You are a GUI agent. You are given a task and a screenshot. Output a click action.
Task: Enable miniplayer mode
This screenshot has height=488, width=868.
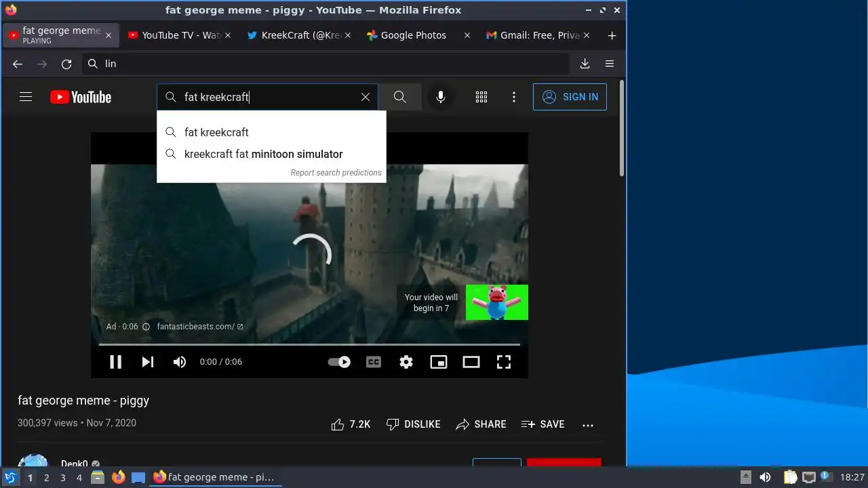click(x=439, y=362)
